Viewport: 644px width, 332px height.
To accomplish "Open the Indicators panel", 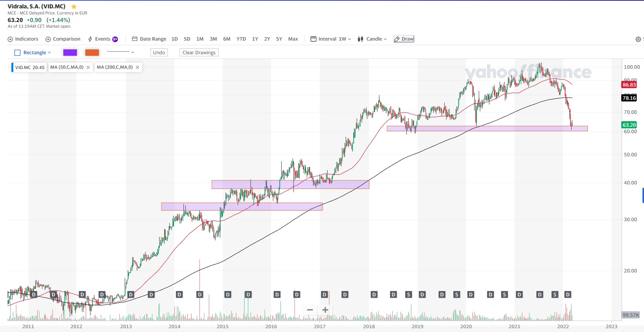I will (x=23, y=39).
